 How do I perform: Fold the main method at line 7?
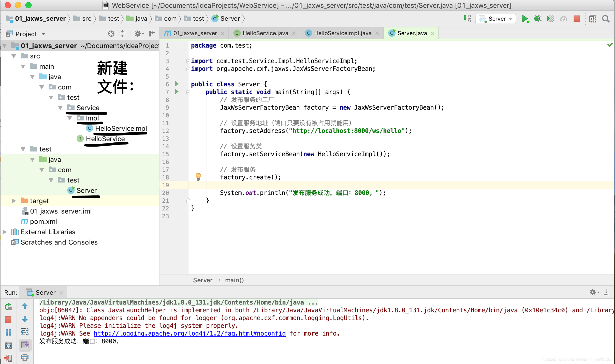click(x=188, y=92)
